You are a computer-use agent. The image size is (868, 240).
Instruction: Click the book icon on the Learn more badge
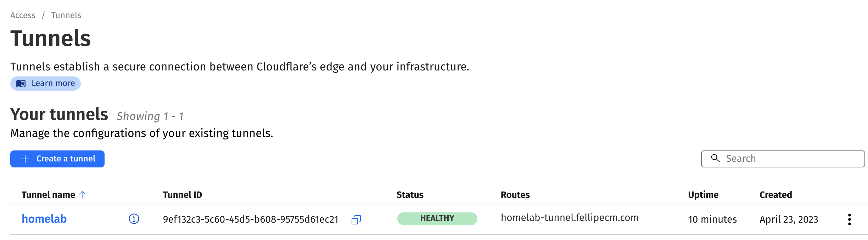click(x=21, y=84)
